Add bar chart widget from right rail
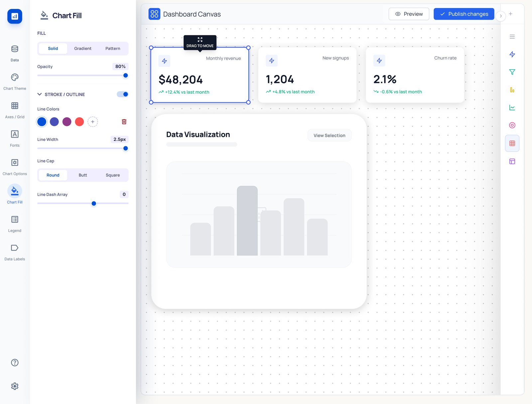Image resolution: width=532 pixels, height=404 pixels. pyautogui.click(x=512, y=90)
